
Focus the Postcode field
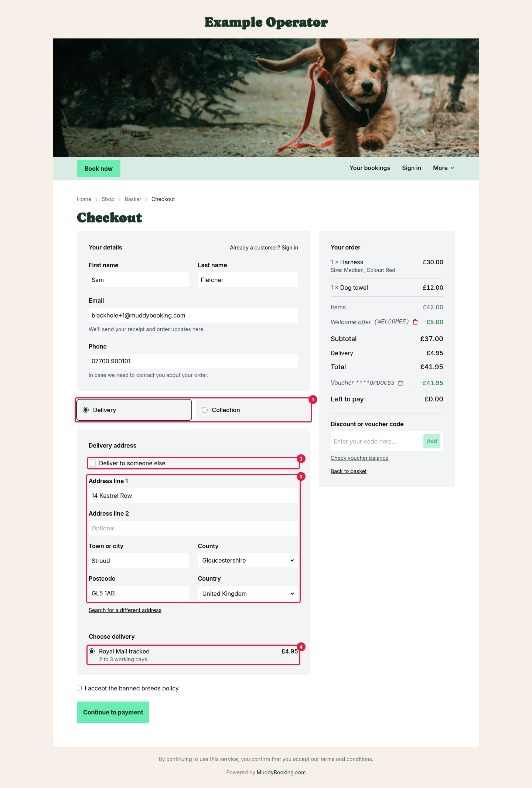point(139,593)
